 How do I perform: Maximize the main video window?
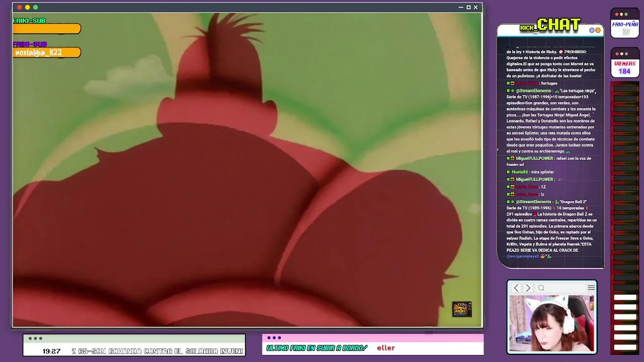[468, 7]
